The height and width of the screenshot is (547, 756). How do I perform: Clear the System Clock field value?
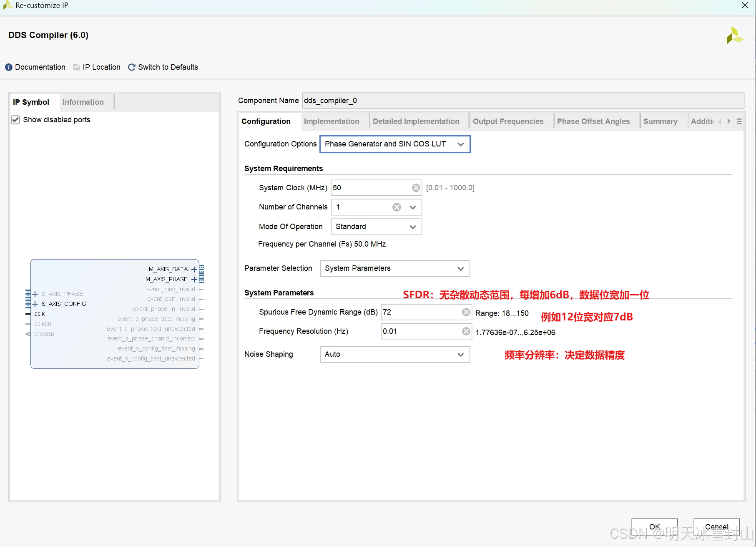(x=416, y=188)
